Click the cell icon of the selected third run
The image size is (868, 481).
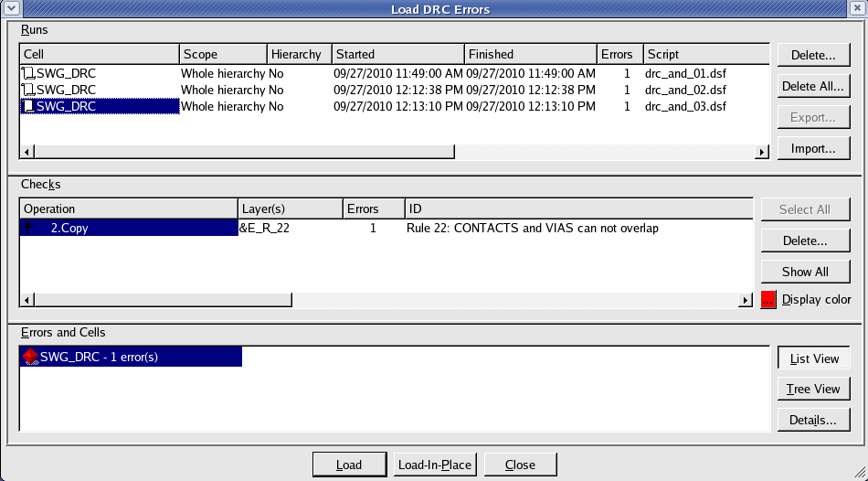[x=28, y=106]
